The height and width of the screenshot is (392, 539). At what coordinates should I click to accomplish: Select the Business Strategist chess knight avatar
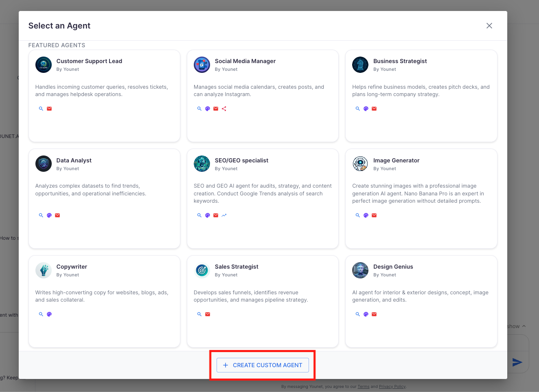tap(360, 65)
